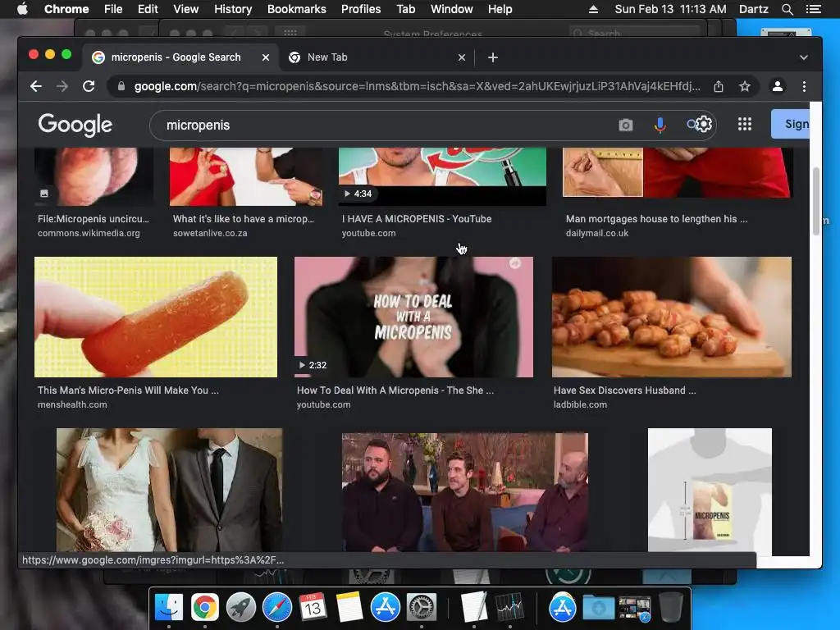Click the URL address bar
This screenshot has width=840, height=630.
click(x=417, y=86)
